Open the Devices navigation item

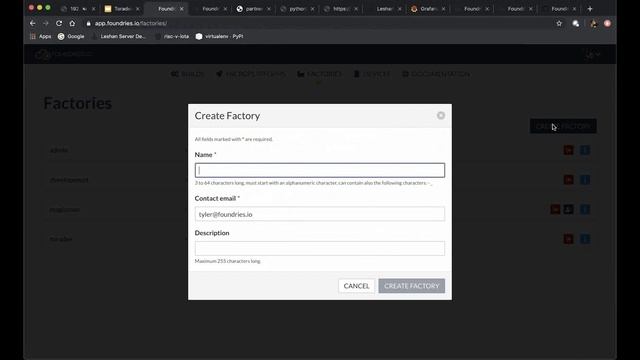pyautogui.click(x=372, y=74)
